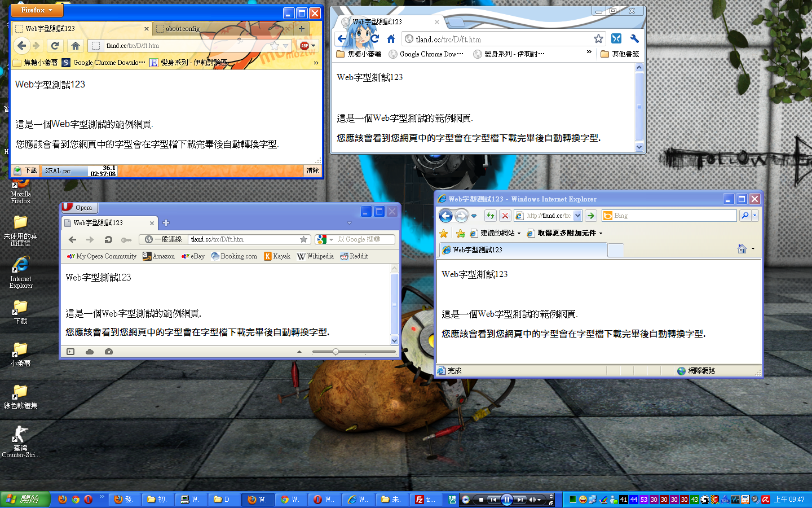Show more Firefox bookmarks via the chevron
This screenshot has height=508, width=812.
tap(316, 63)
